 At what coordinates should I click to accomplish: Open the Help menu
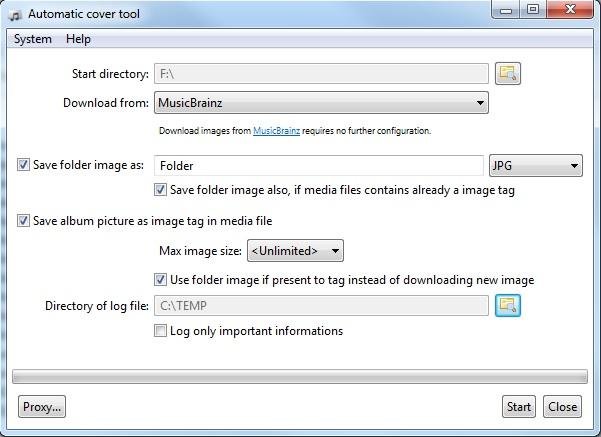78,39
